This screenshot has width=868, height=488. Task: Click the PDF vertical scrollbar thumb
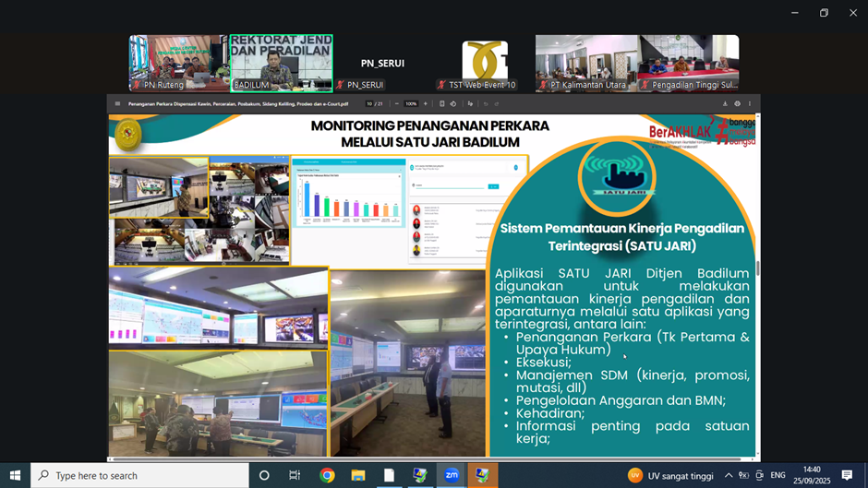click(x=758, y=268)
